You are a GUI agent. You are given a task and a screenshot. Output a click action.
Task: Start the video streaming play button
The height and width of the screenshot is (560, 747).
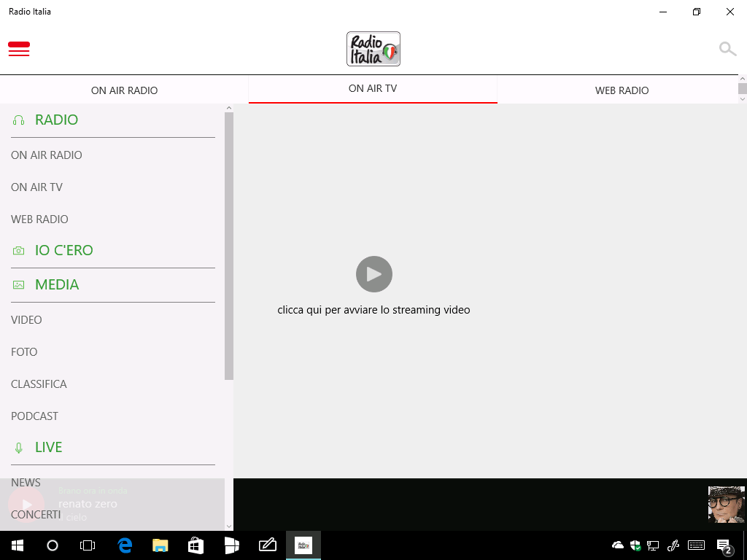click(374, 274)
